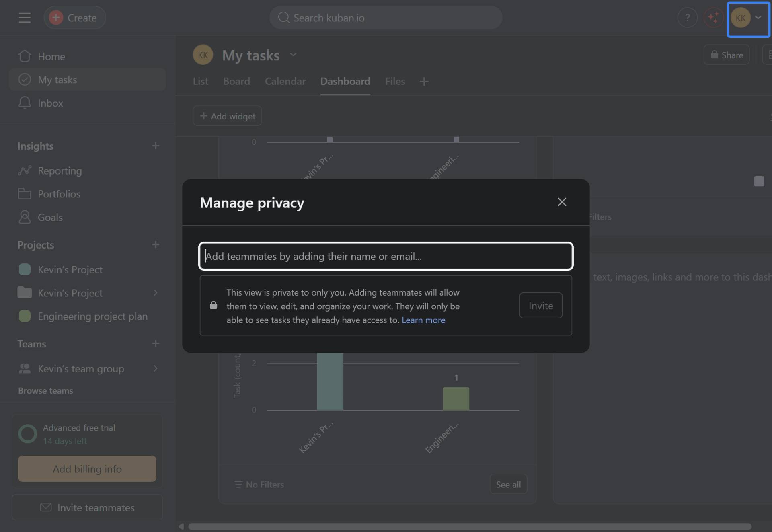Open first Kevin's Project with teal square
The height and width of the screenshot is (532, 772).
[x=87, y=270]
